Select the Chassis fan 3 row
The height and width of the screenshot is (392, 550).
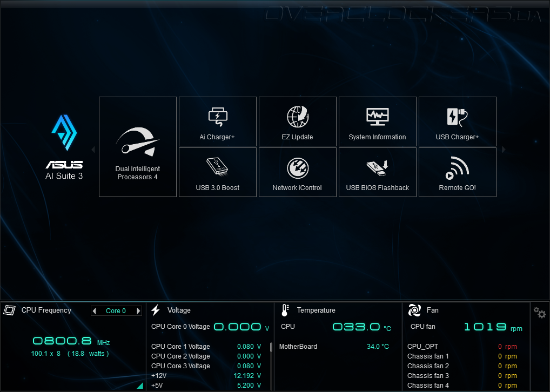point(462,376)
